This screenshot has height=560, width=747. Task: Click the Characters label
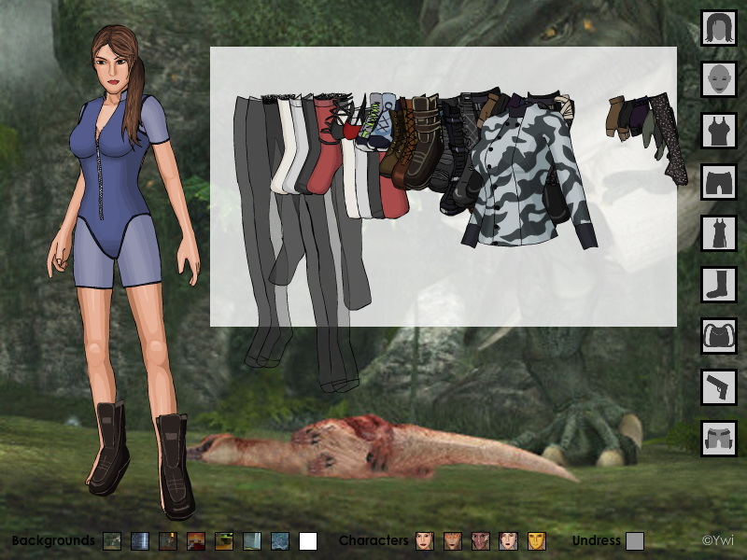373,540
